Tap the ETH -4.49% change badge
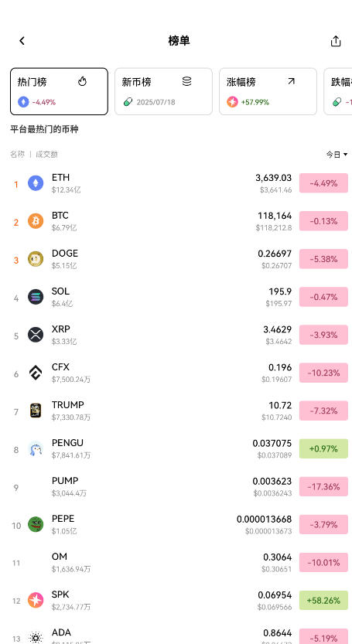Viewport: 352px width, 644px height. click(323, 183)
